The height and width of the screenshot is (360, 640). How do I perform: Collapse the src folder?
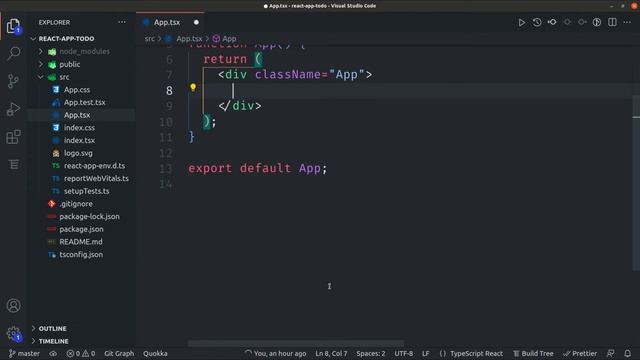point(40,77)
